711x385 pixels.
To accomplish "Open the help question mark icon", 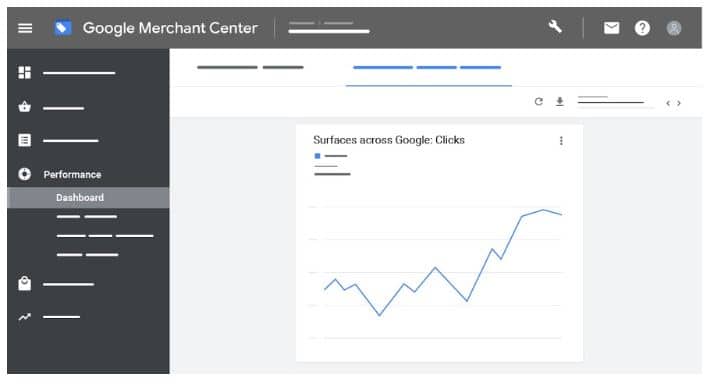I will pyautogui.click(x=642, y=28).
